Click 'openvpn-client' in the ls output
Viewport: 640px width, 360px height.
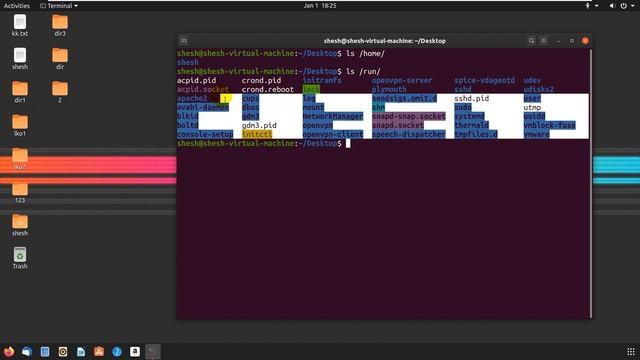tap(333, 134)
